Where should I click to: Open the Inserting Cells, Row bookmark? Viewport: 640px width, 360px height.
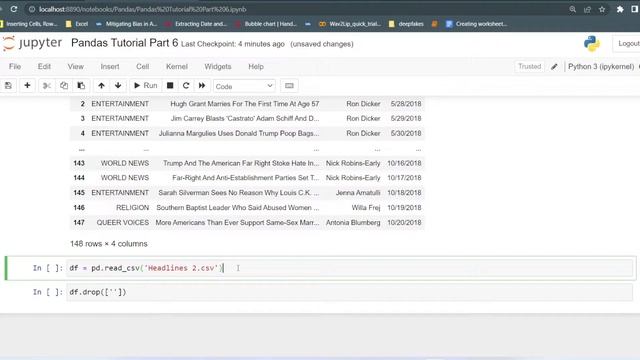point(29,24)
